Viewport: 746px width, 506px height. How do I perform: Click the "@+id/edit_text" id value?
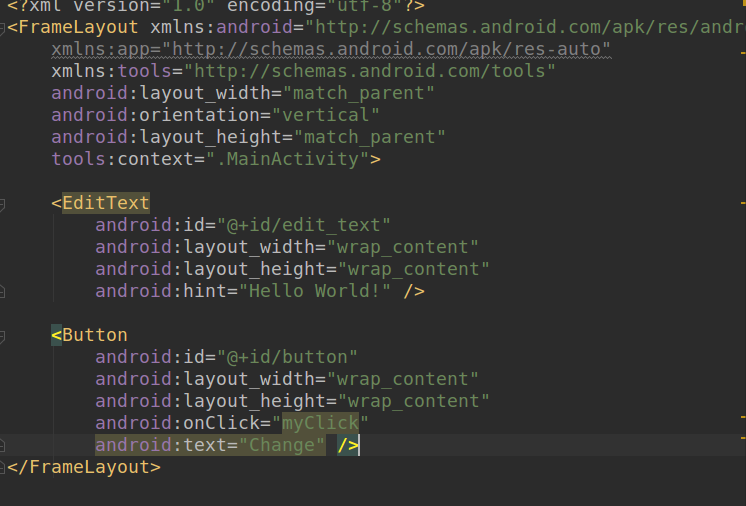(304, 225)
